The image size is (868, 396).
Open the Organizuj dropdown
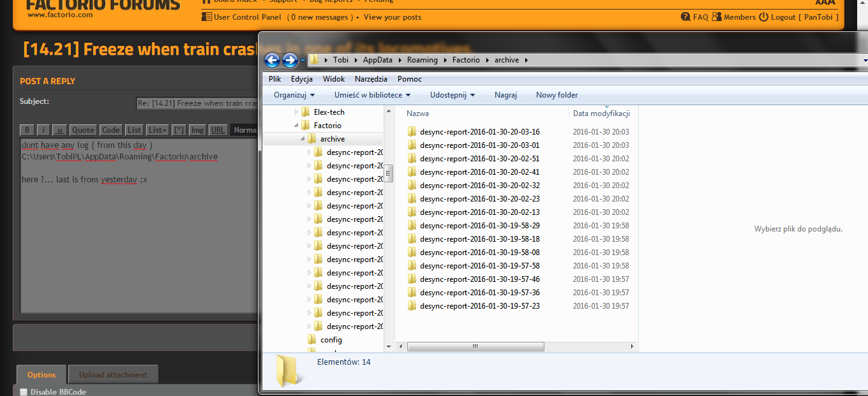[x=294, y=95]
